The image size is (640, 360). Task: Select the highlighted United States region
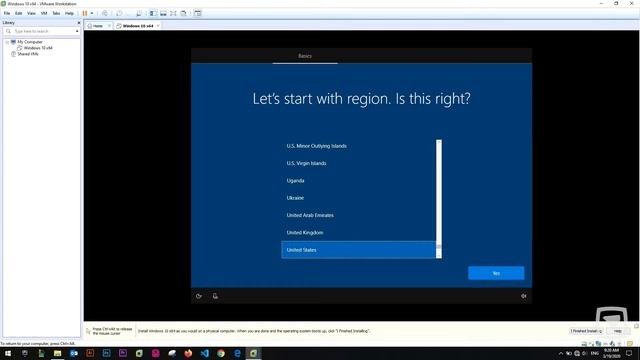[358, 250]
